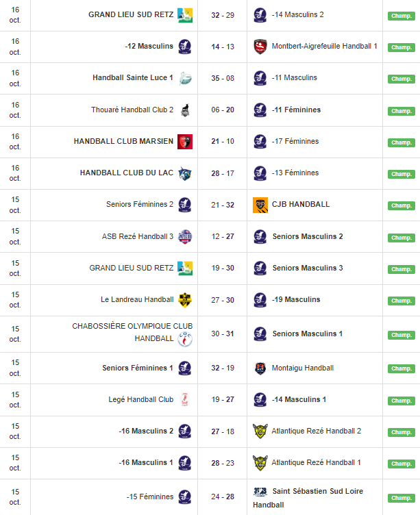Open the -12 Masculins team link
Viewport: 420px width, 515px height.
149,47
